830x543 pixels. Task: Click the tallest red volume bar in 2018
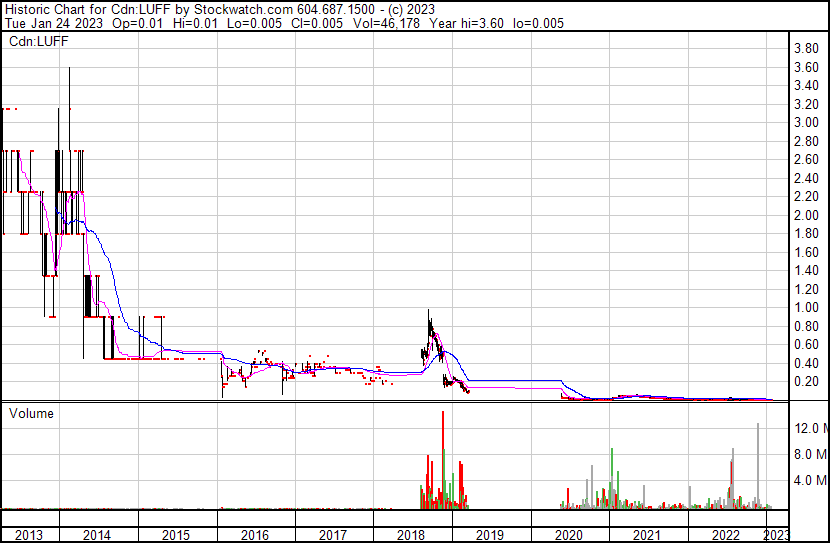tap(442, 460)
